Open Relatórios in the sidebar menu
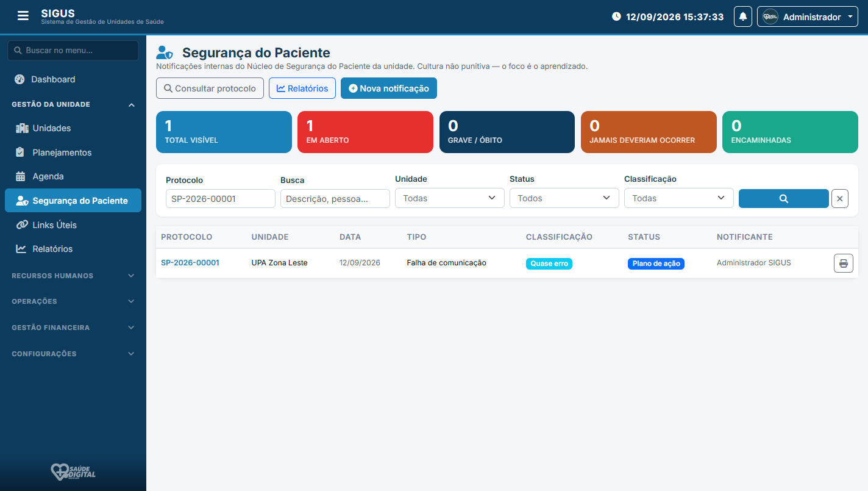 click(73, 249)
